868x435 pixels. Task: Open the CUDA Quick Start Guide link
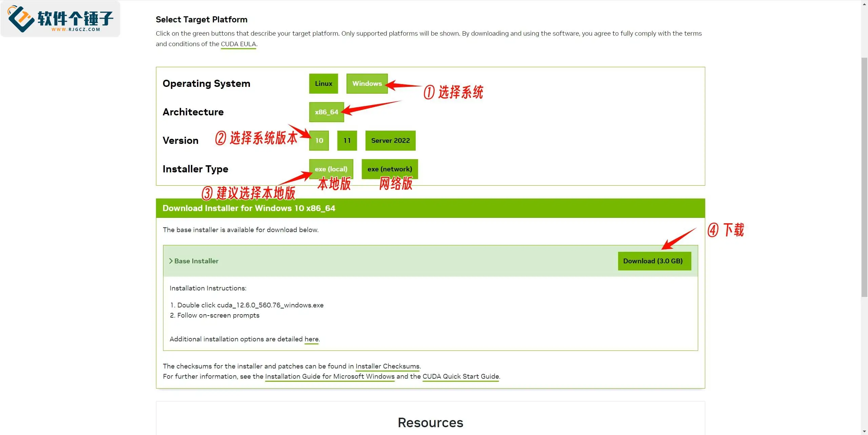click(461, 376)
